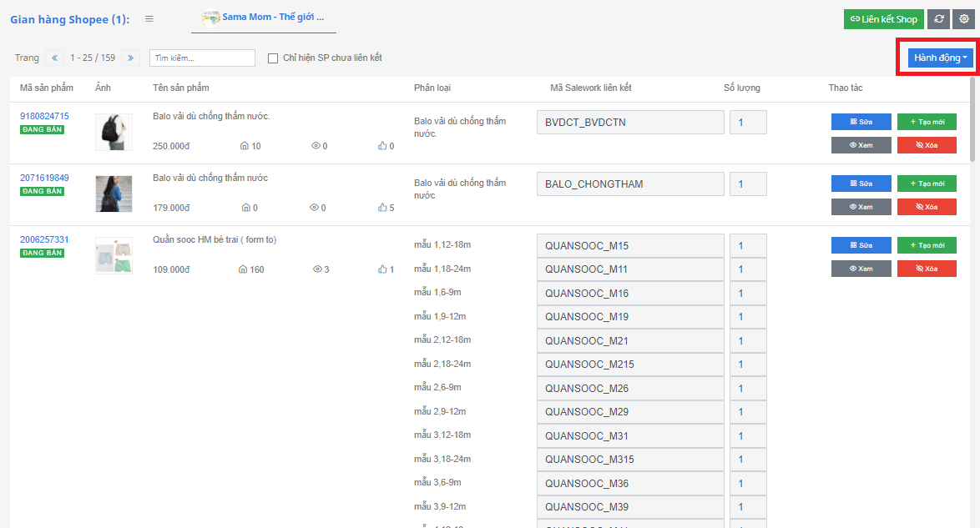
Task: Click the QUANSOOC_M15 code field
Action: pyautogui.click(x=630, y=246)
